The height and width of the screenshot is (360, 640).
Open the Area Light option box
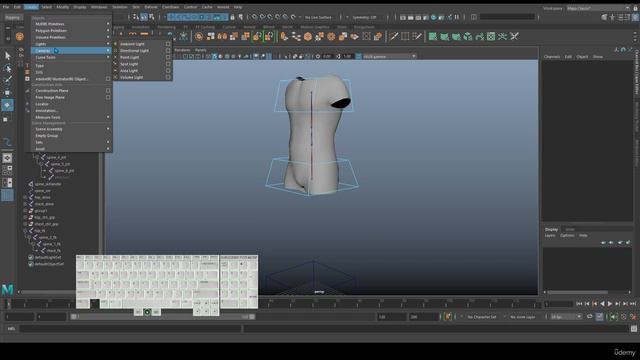(x=168, y=71)
